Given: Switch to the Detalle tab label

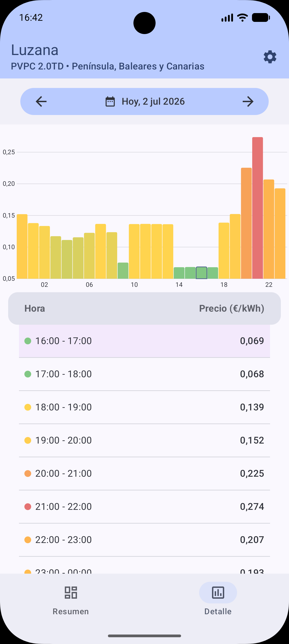Looking at the screenshot, I should coord(218,611).
